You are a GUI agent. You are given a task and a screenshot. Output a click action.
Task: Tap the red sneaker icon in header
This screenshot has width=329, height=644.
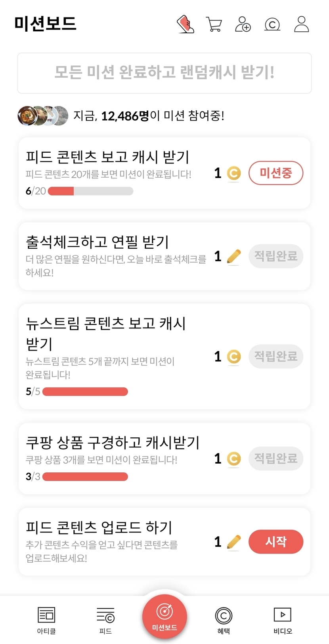coord(185,24)
